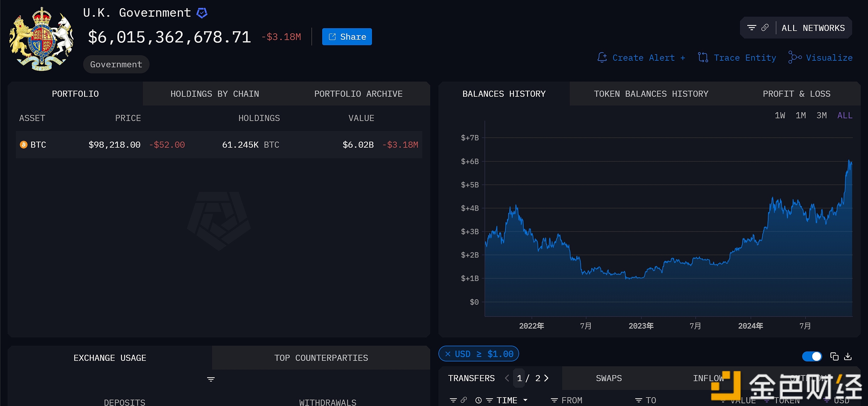Switch to the TOP COUNTERPARTIES tab

click(321, 358)
